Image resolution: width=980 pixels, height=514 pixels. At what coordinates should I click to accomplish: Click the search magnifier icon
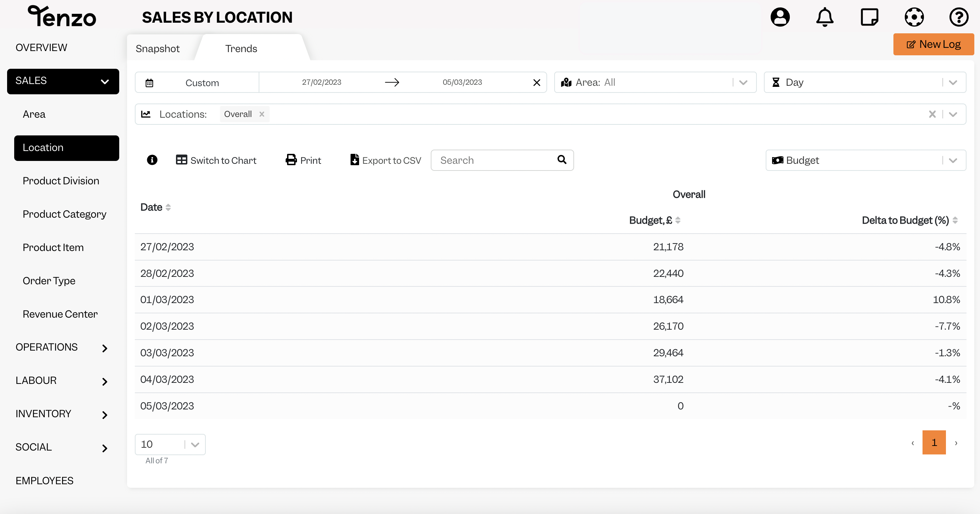tap(562, 160)
